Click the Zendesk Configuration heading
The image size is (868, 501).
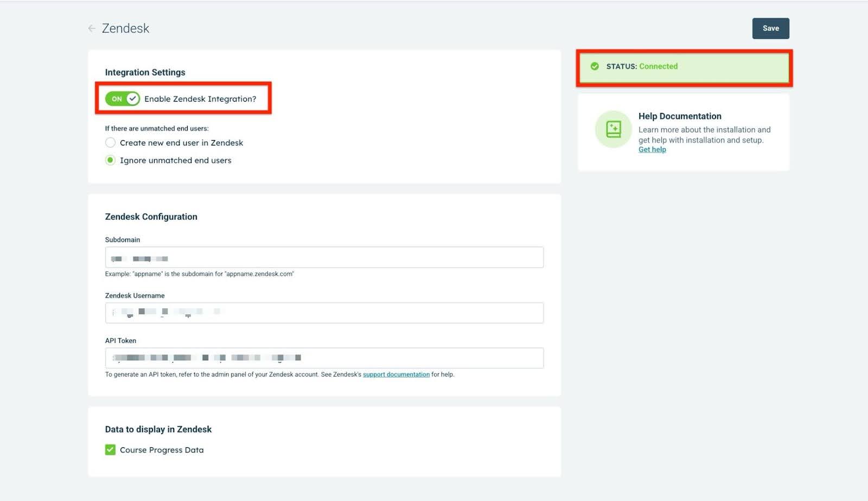click(151, 217)
